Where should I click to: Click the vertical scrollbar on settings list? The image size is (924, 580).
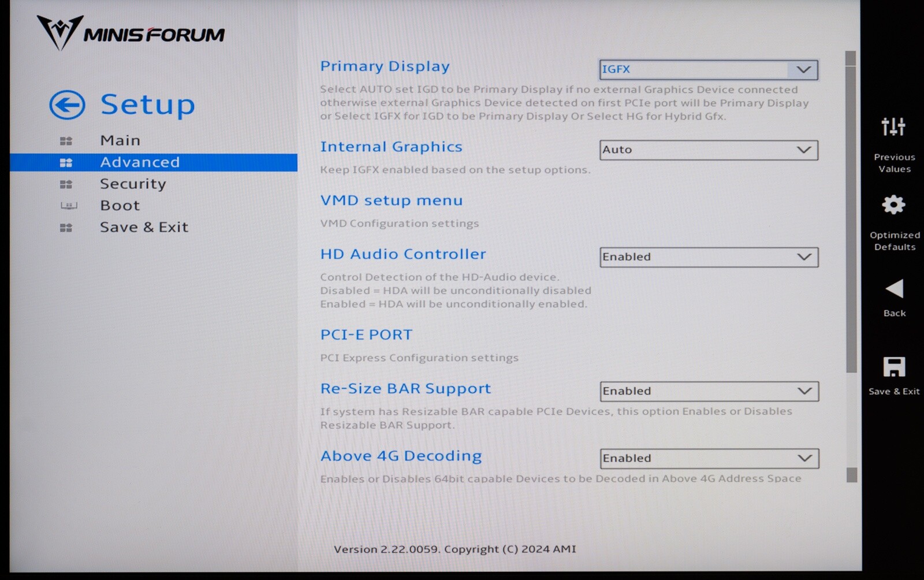851,220
